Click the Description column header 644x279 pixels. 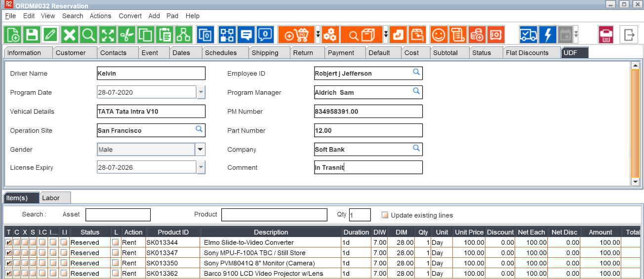tap(271, 232)
